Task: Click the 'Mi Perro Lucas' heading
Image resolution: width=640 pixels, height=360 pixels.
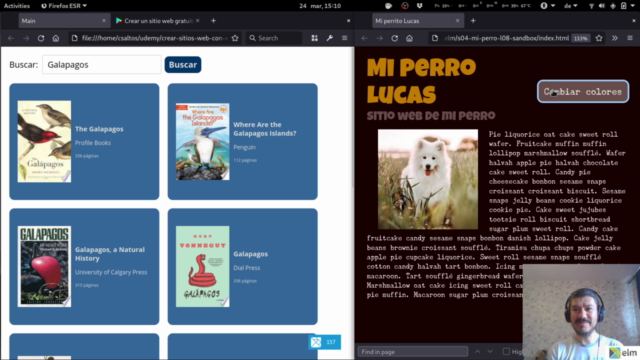Action: pos(421,81)
